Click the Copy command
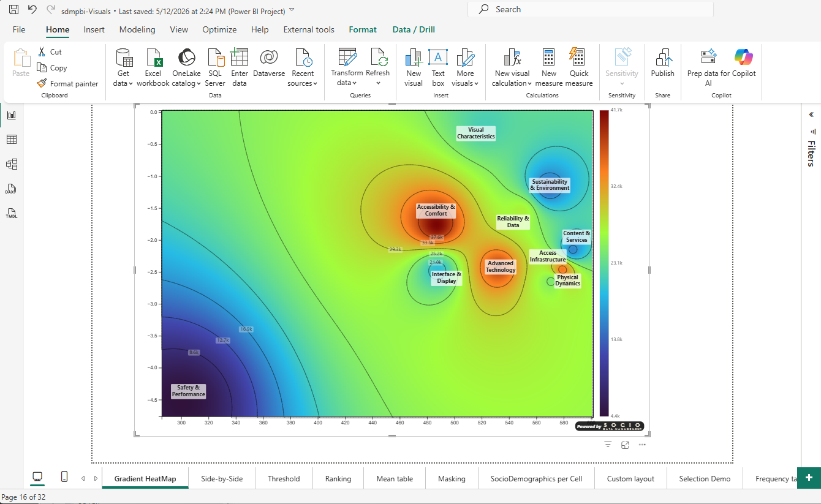Image resolution: width=821 pixels, height=504 pixels. coord(52,68)
